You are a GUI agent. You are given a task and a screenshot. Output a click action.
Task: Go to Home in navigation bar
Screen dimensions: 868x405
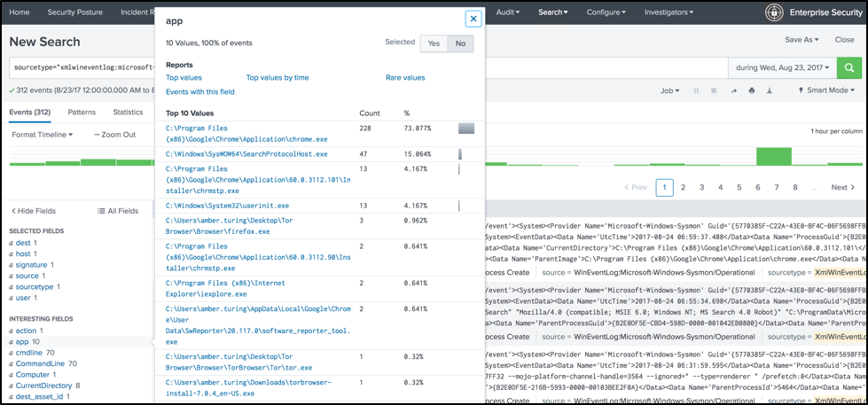pos(20,12)
